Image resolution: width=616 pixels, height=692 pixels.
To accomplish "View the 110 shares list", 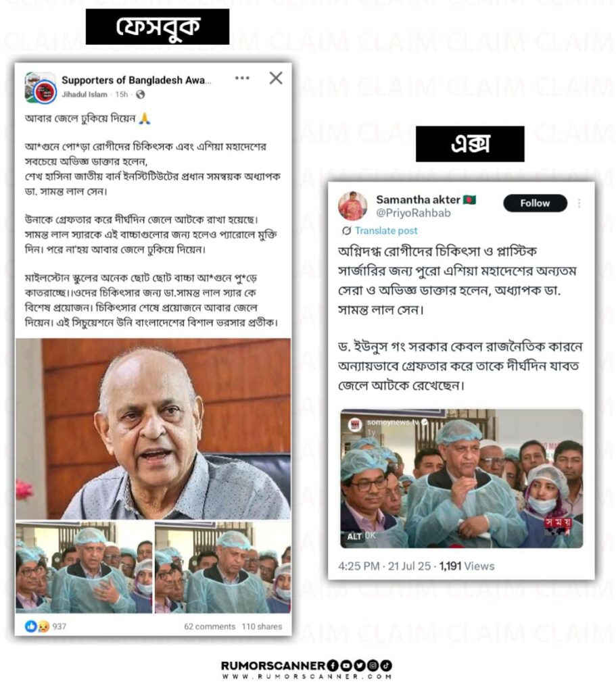I will click(x=262, y=626).
